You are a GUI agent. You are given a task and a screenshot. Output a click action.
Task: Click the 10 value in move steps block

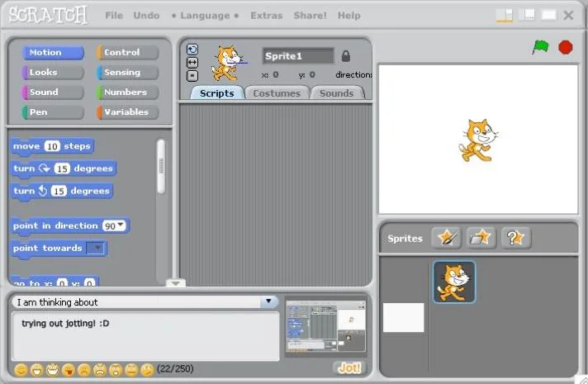tap(52, 146)
